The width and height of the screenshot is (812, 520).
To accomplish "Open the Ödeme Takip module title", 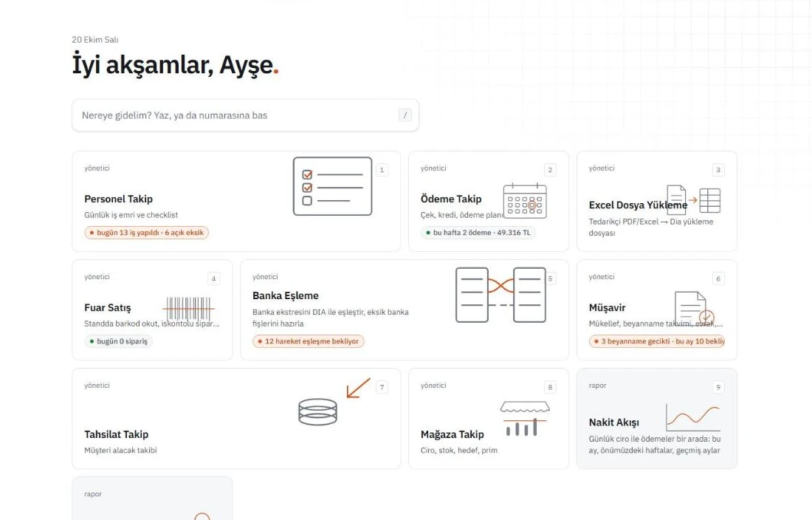I will point(451,199).
